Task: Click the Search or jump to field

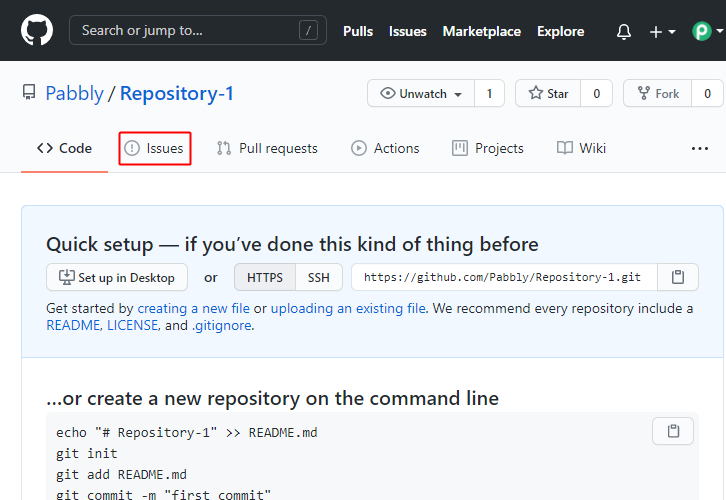Action: 198,30
